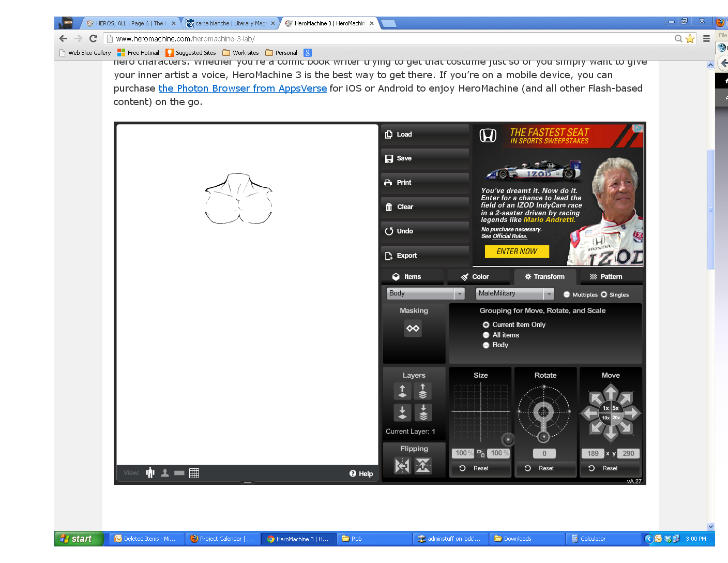Flip the item vertically
This screenshot has height=563, width=728.
point(423,466)
